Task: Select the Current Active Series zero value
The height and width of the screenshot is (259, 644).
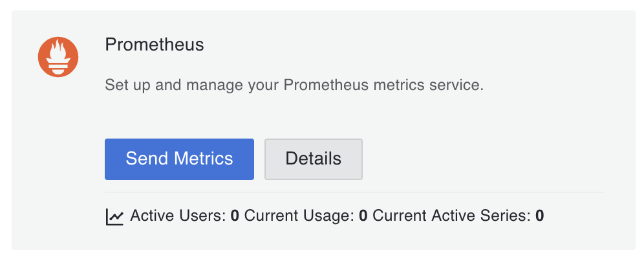Action: coord(540,216)
